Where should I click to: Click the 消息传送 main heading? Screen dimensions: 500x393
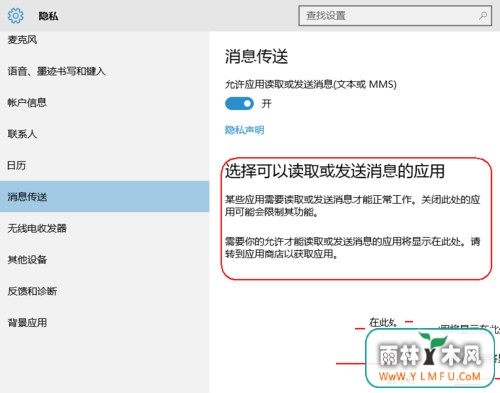tap(256, 56)
